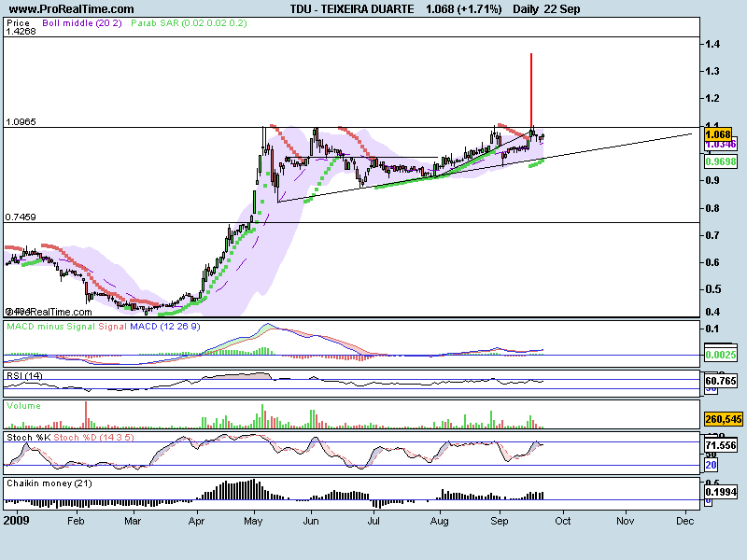Click the 0.9 price axis tick
The height and width of the screenshot is (560, 747).
click(712, 180)
